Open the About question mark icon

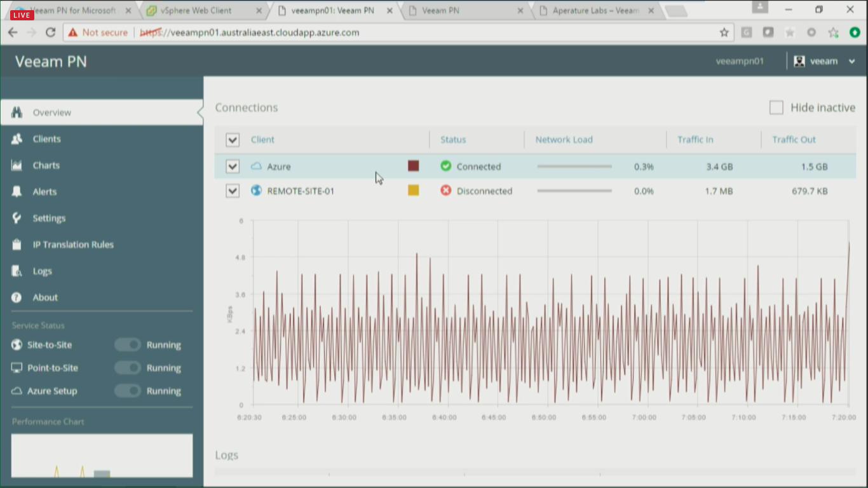17,297
